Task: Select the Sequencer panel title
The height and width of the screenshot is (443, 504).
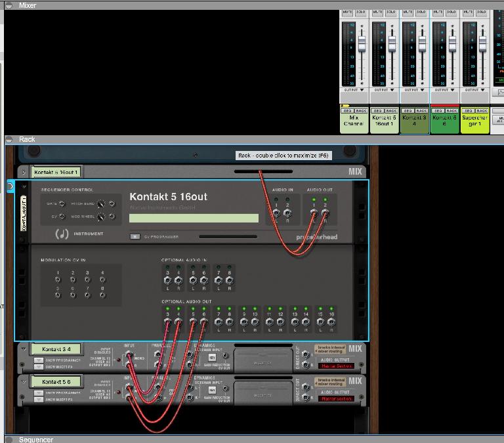Action: pos(36,440)
